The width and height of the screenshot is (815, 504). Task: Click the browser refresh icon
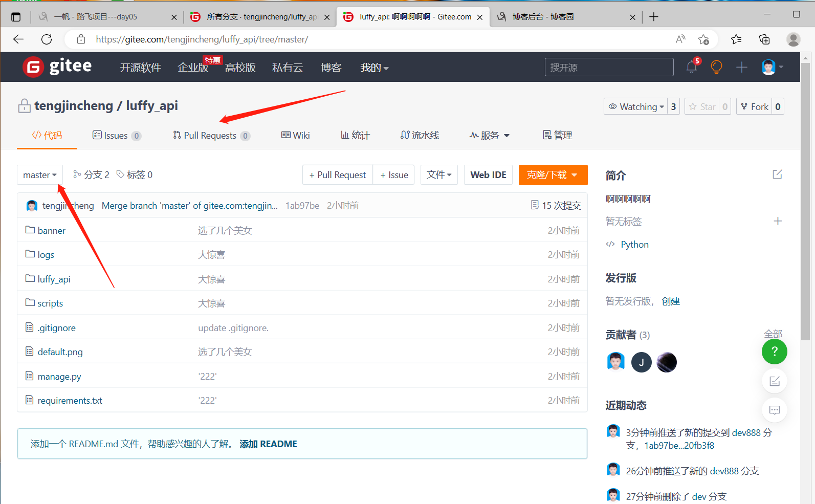[47, 39]
